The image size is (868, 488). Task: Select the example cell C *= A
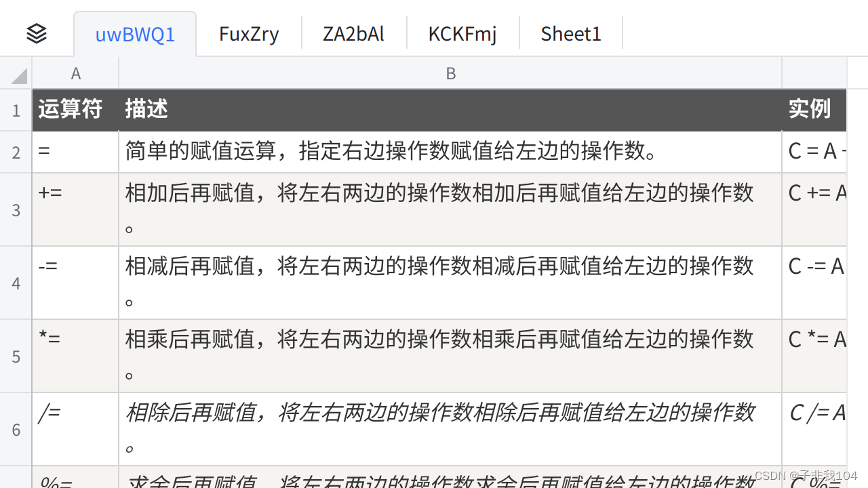(814, 356)
